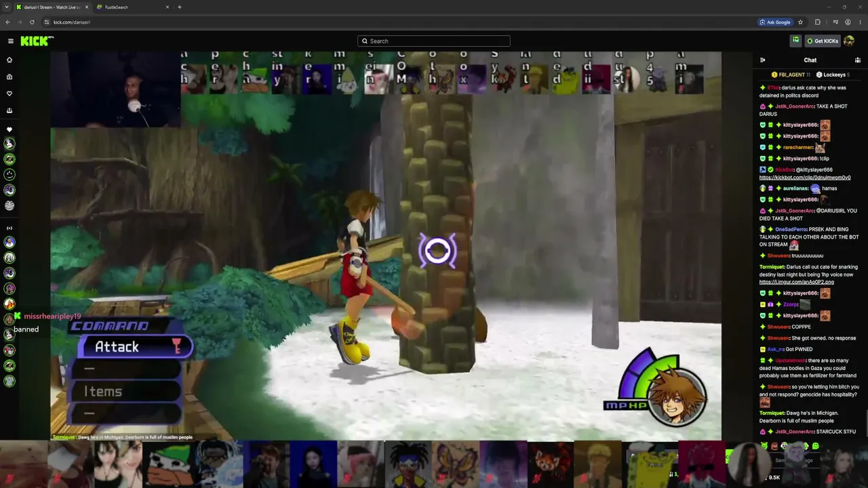The height and width of the screenshot is (488, 868).
Task: Collapse the chat panel with arrow icon
Action: (763, 60)
